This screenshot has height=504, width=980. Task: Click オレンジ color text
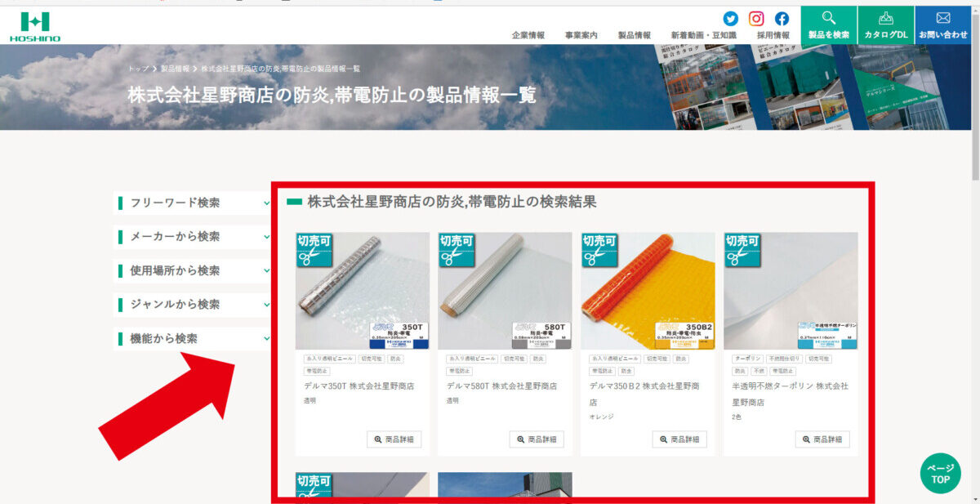[601, 417]
